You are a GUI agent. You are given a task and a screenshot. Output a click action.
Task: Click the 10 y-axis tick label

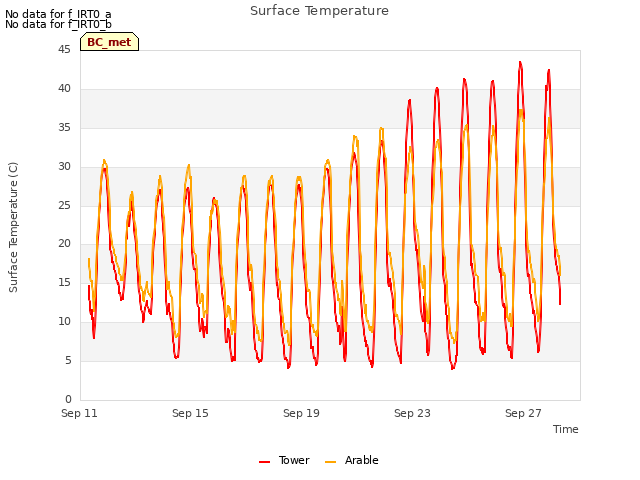(64, 322)
